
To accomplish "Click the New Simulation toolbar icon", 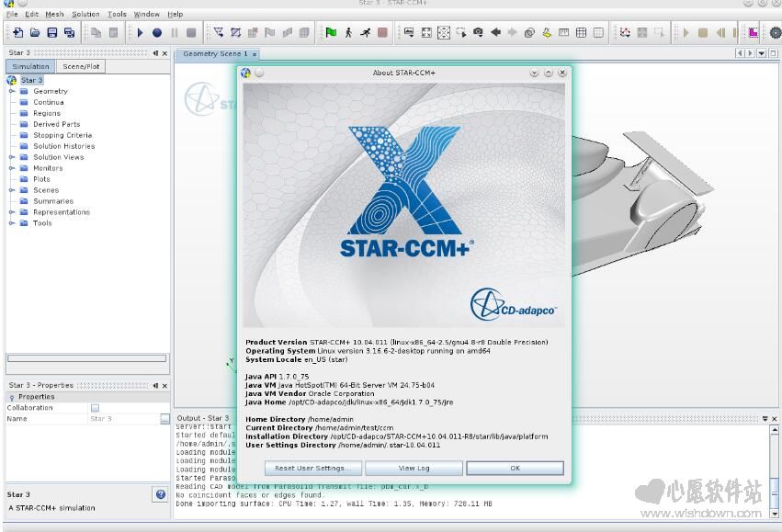I will tap(17, 33).
